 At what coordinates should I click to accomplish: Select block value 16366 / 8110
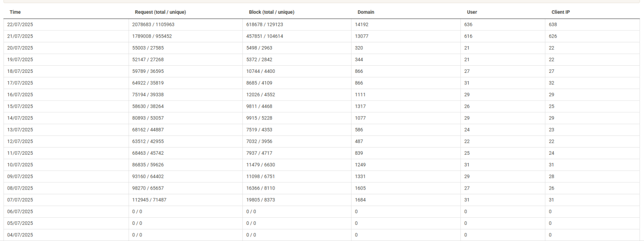point(261,188)
